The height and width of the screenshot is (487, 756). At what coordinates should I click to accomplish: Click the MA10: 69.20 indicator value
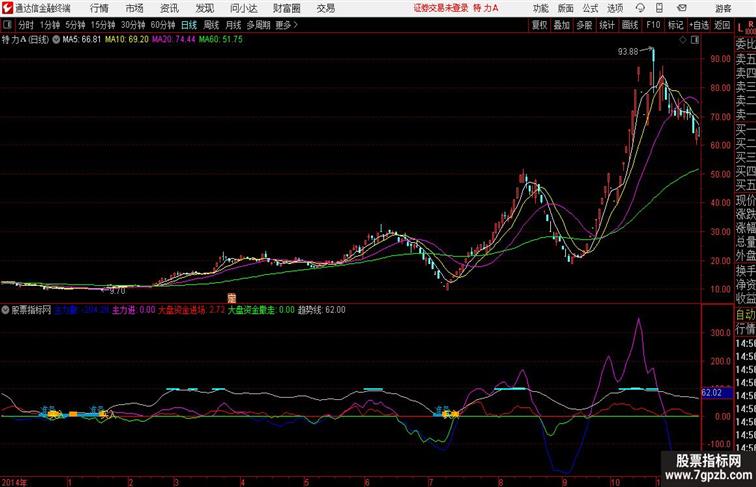point(127,40)
